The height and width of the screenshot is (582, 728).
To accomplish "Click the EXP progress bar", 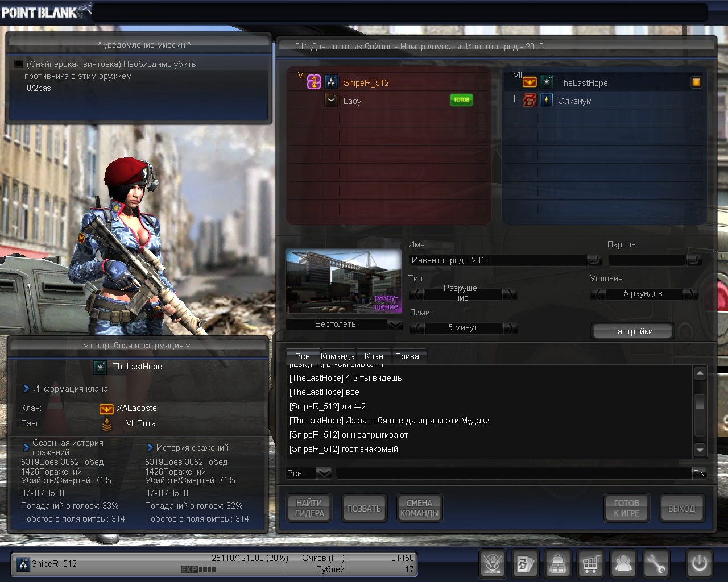I will pos(233,569).
